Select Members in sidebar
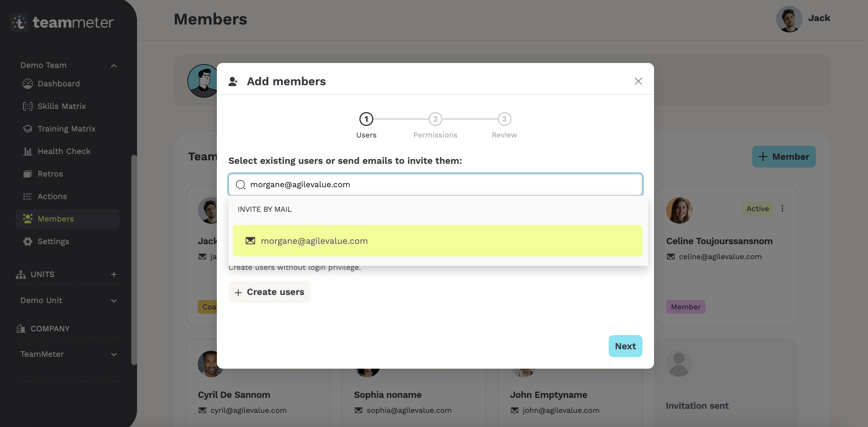 67,219
